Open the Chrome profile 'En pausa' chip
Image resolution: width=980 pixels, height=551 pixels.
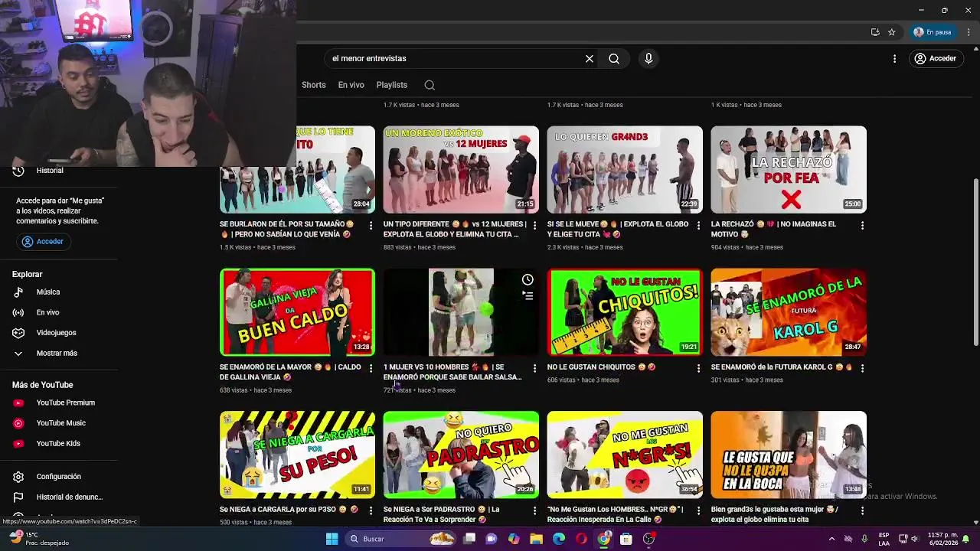932,32
